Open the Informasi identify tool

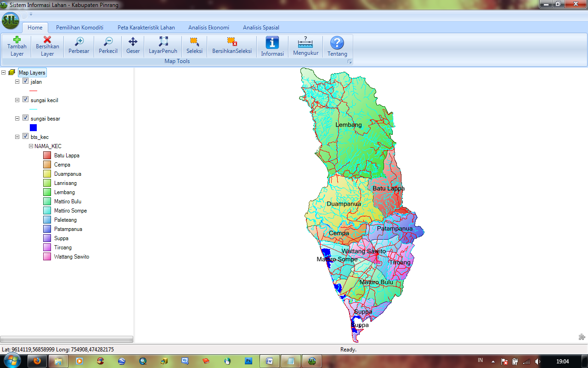[272, 46]
